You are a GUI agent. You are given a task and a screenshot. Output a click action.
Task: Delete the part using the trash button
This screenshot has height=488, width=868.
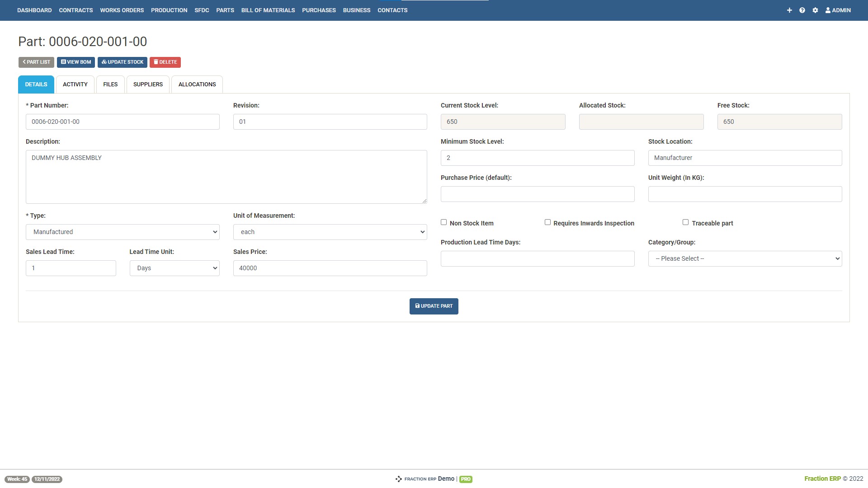(165, 62)
